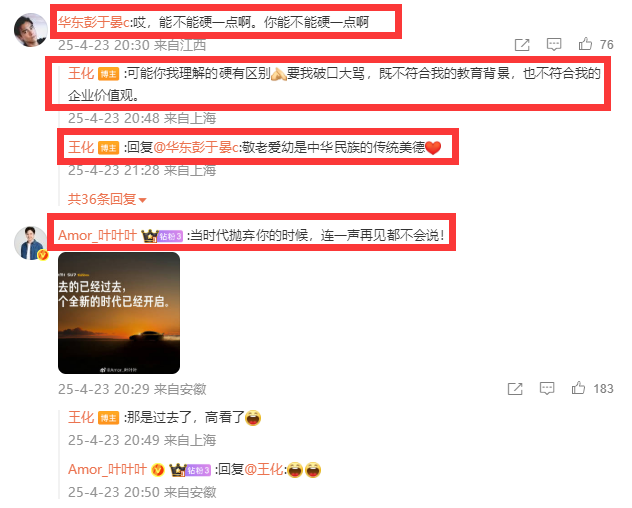Expand 共36条回复 replies

[106, 199]
